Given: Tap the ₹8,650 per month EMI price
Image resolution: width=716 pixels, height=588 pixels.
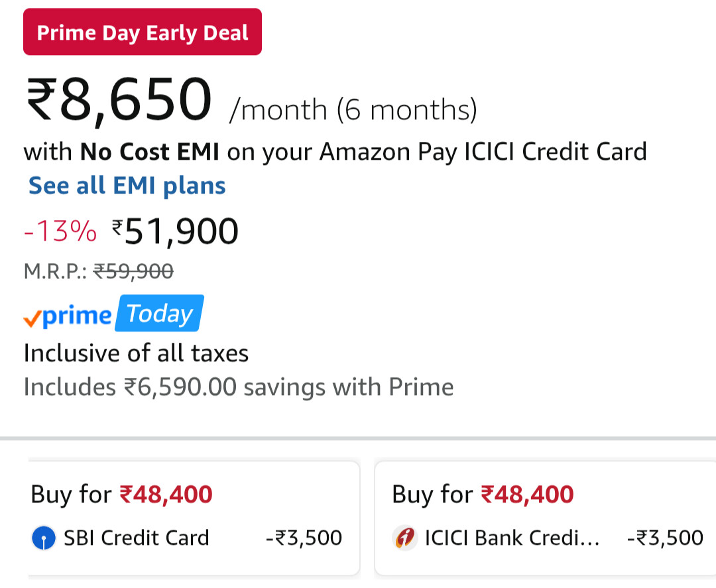Looking at the screenshot, I should 119,99.
